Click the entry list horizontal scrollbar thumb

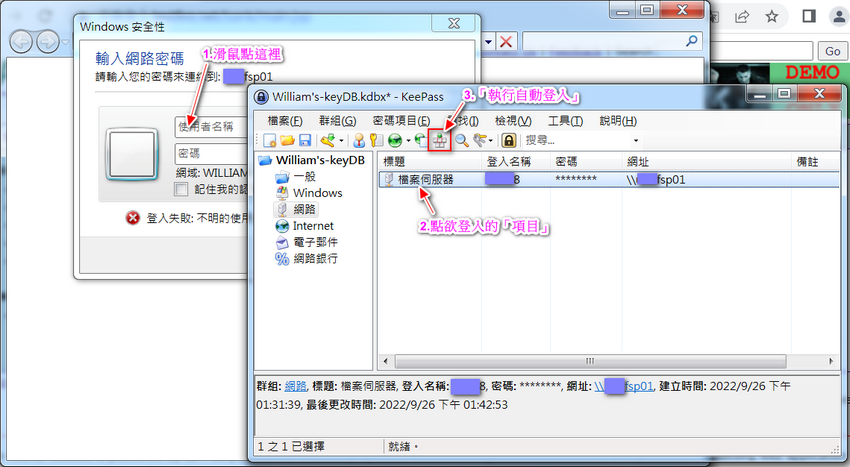tap(590, 361)
